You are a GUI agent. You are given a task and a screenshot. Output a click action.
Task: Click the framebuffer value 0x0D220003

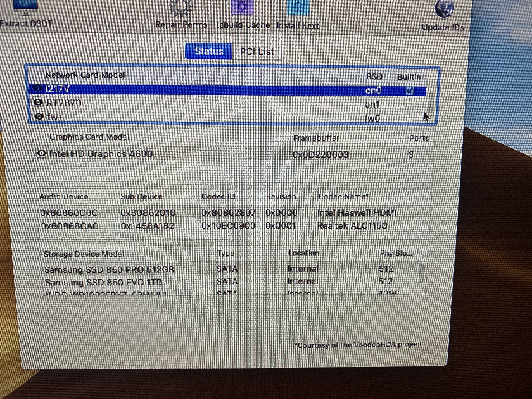[321, 155]
